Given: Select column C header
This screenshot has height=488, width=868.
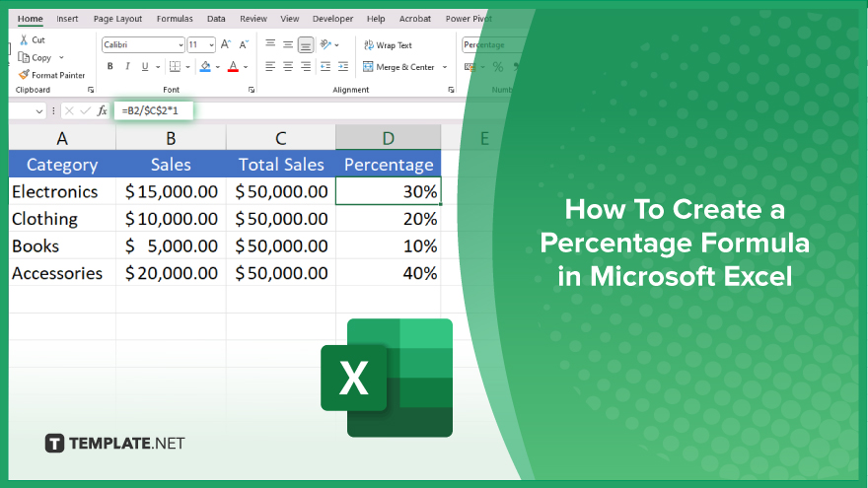Looking at the screenshot, I should coord(281,138).
